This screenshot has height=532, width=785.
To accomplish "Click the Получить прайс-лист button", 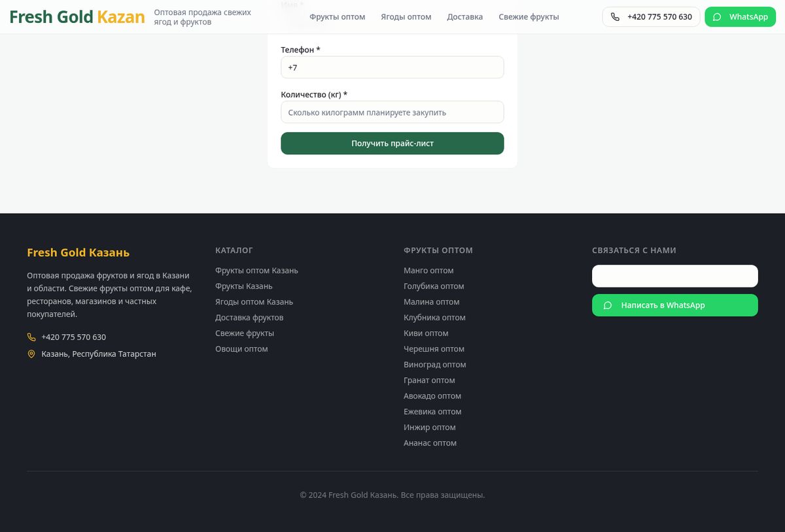I will pyautogui.click(x=392, y=143).
